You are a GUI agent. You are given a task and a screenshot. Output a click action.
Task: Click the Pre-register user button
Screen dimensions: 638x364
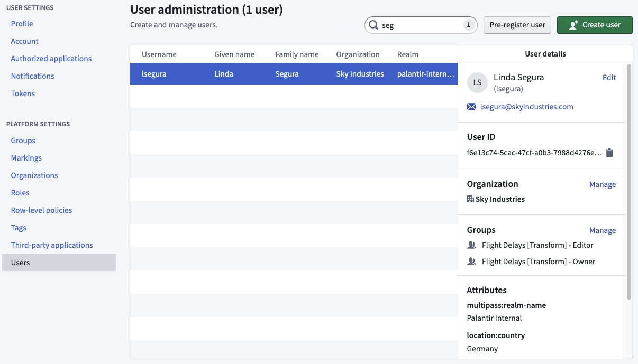click(x=517, y=25)
